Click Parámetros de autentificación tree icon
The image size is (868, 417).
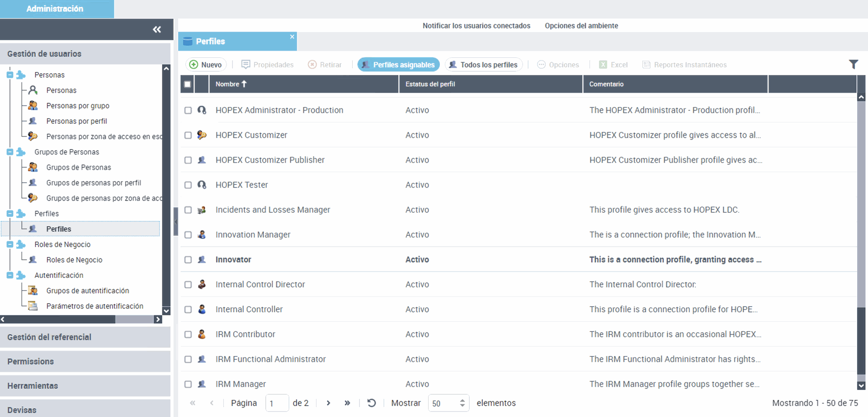click(x=33, y=306)
